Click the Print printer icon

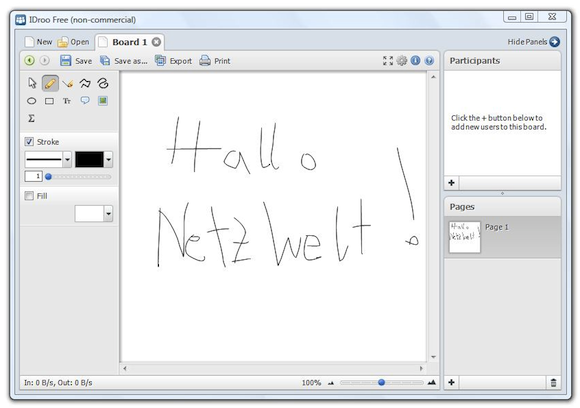pyautogui.click(x=205, y=60)
